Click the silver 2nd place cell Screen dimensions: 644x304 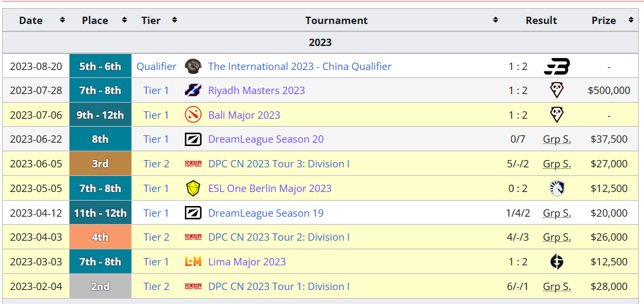pyautogui.click(x=100, y=286)
